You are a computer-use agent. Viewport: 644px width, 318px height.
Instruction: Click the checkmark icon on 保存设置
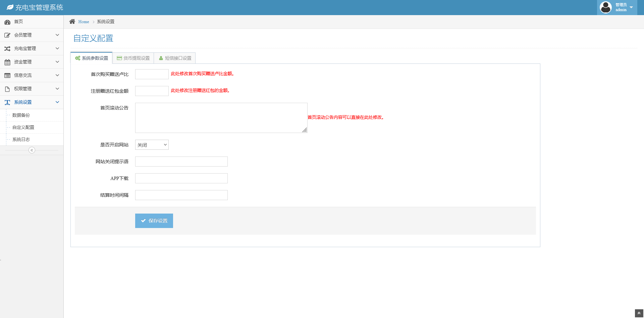143,221
